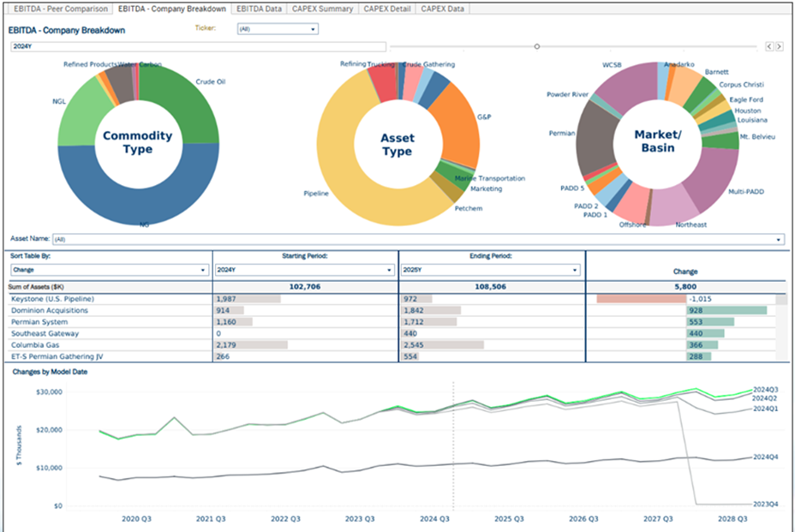
Task: Open the CAPEX Data tab
Action: [443, 9]
